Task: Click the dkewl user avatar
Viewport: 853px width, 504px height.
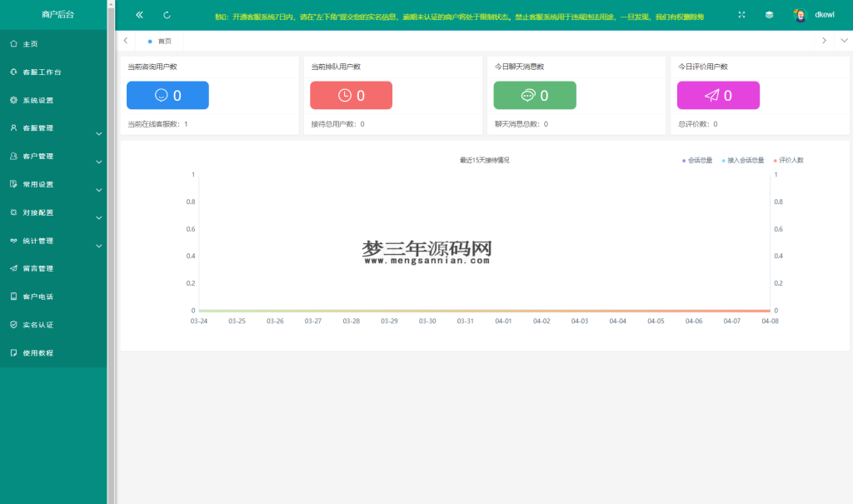Action: pos(799,14)
